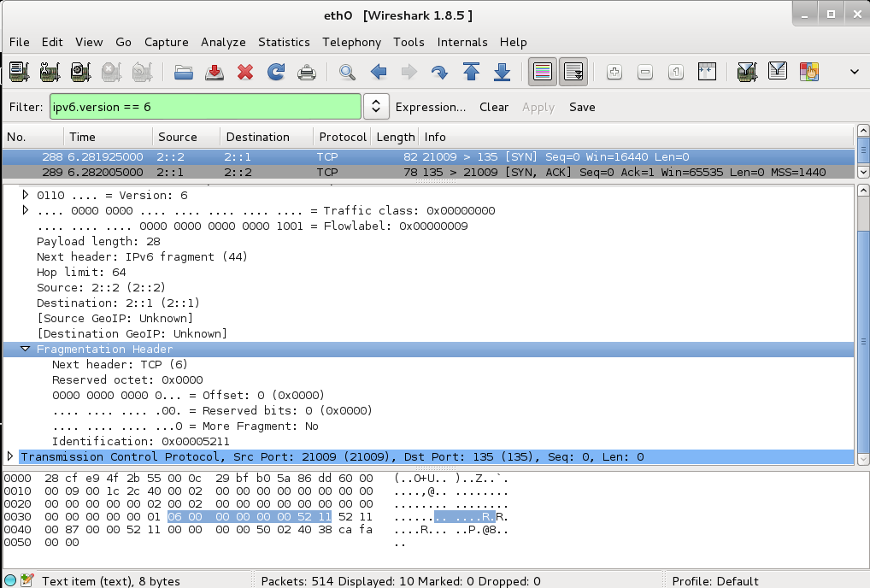Viewport: 870px width, 588px height.
Task: Sort packets by Time column header
Action: point(109,137)
